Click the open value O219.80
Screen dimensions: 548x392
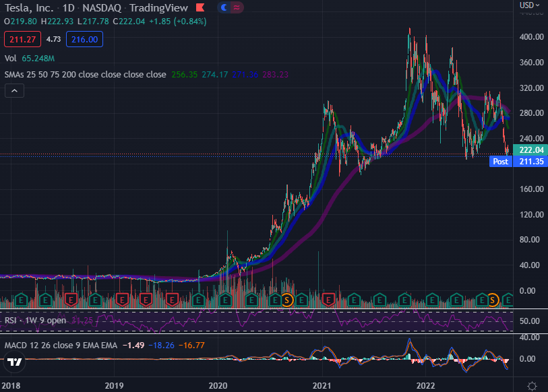pyautogui.click(x=20, y=22)
